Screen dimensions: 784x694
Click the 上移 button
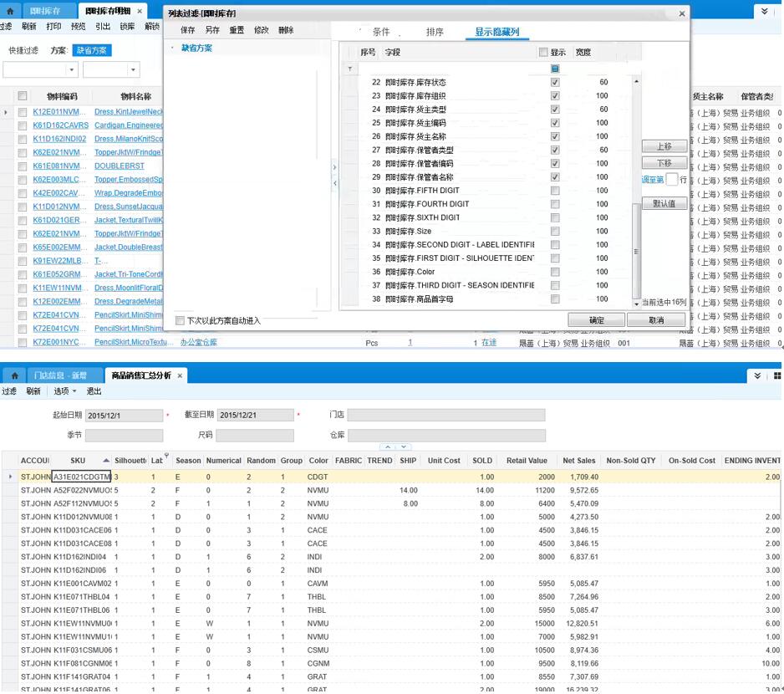(x=664, y=146)
